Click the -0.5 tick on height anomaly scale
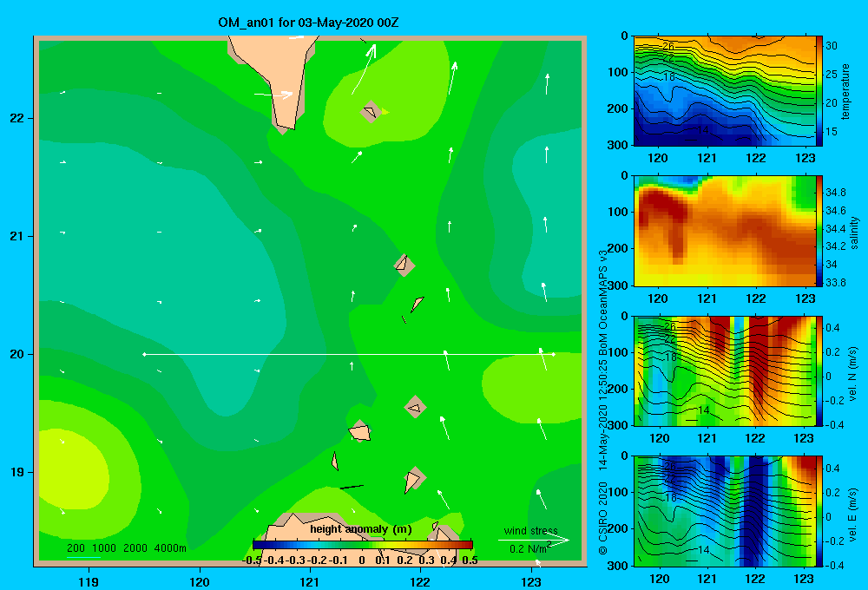The image size is (868, 590). pyautogui.click(x=253, y=560)
